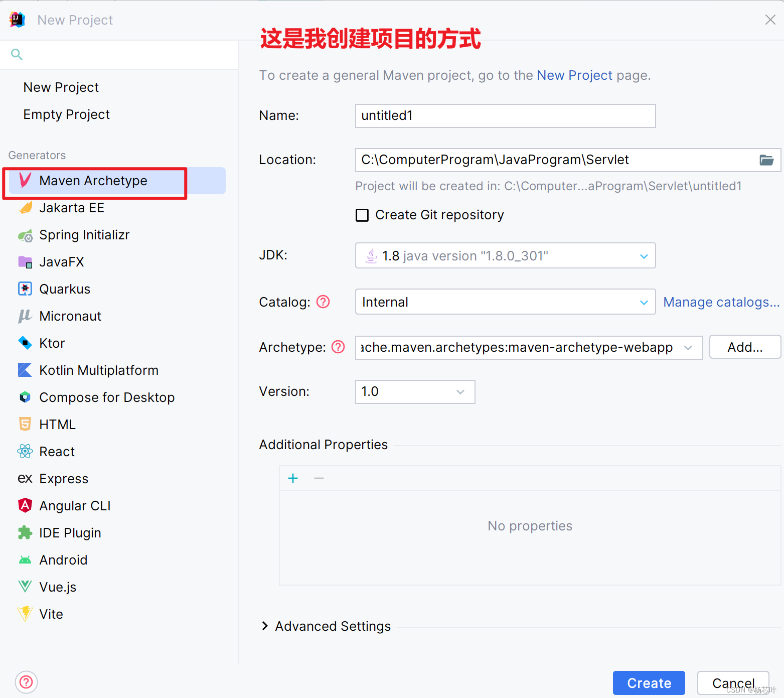Click the Spring Initializr leaf icon
784x698 pixels.
25,235
